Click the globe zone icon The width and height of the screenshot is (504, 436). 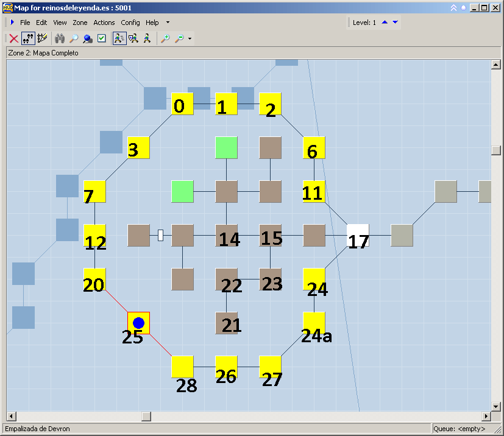[x=88, y=38]
